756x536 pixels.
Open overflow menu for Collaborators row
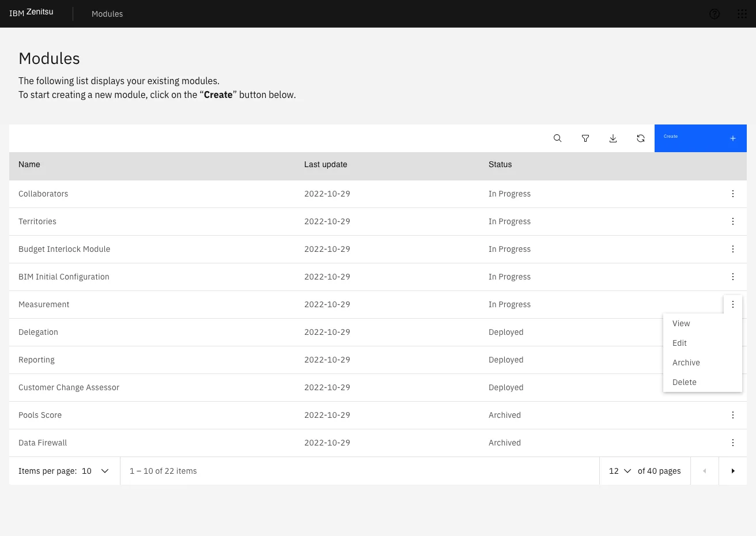coord(732,194)
